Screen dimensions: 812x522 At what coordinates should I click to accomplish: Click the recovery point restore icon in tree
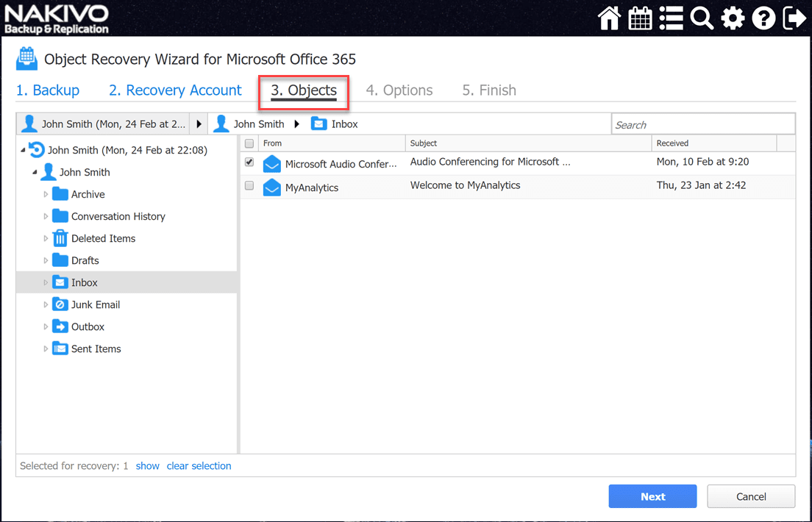tap(36, 150)
